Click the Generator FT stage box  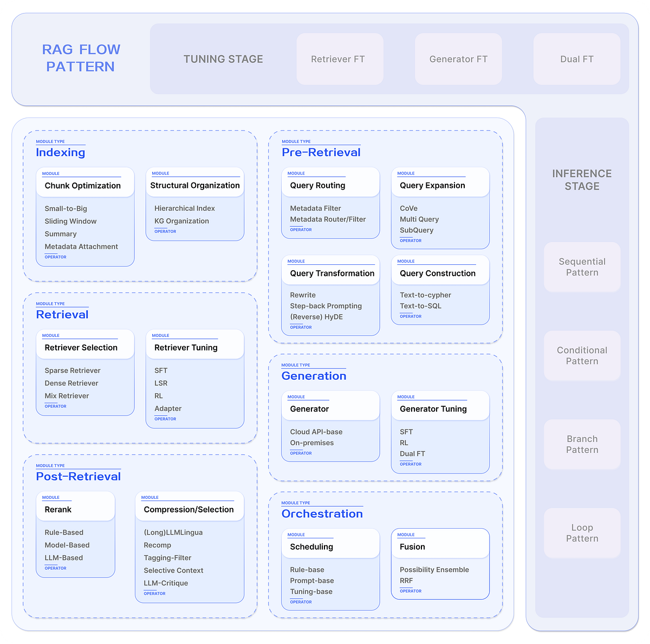pyautogui.click(x=458, y=58)
